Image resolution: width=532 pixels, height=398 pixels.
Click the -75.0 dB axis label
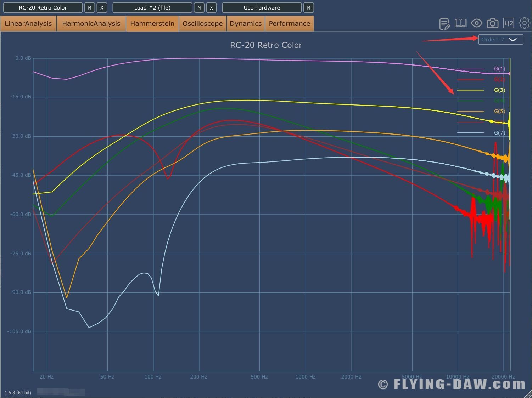20,254
